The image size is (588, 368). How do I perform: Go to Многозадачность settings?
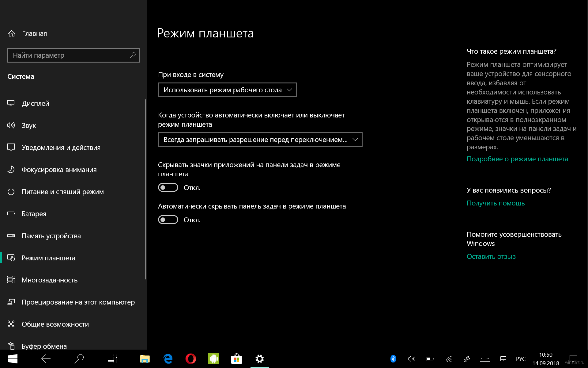(49, 280)
